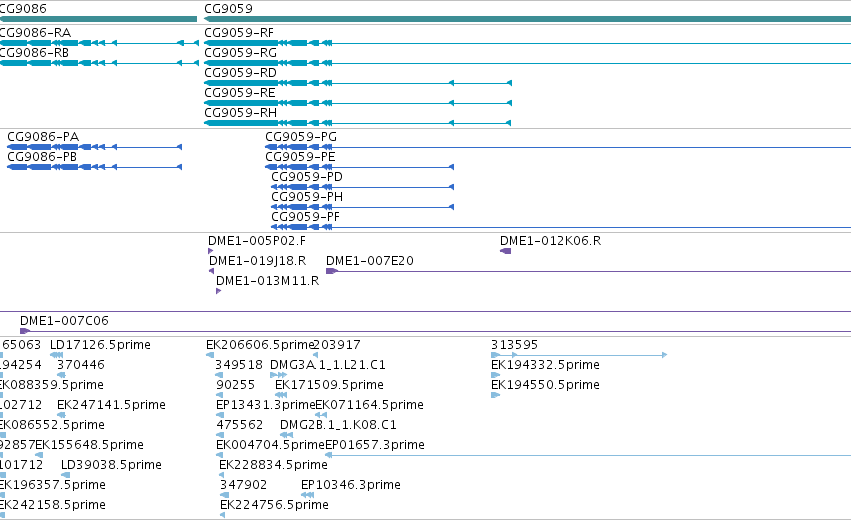Click the teal CG9059 gene bar
The height and width of the screenshot is (520, 851).
click(528, 20)
